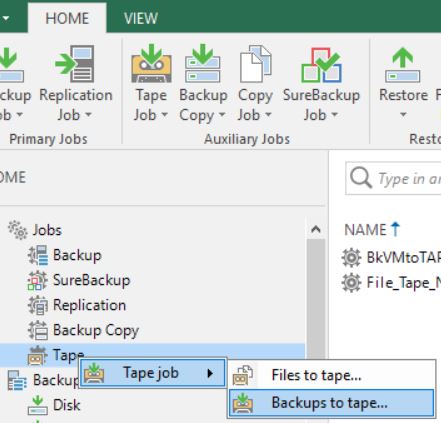The image size is (441, 423).
Task: Click the Tape Job cassette icon
Action: pos(151,64)
